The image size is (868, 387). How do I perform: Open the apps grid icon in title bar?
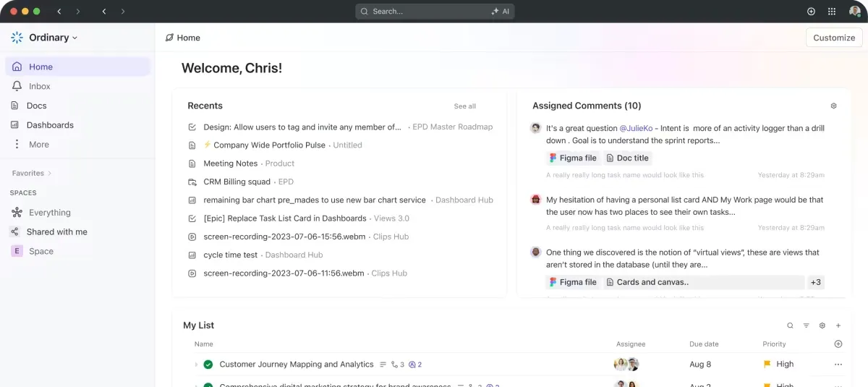pyautogui.click(x=832, y=12)
